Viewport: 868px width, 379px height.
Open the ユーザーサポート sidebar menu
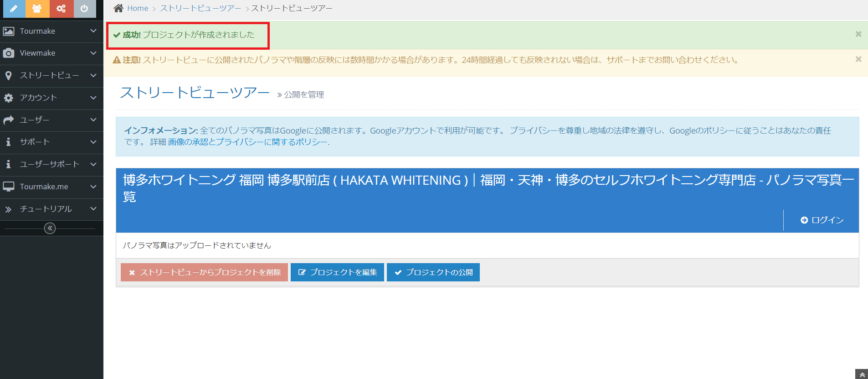tap(51, 164)
